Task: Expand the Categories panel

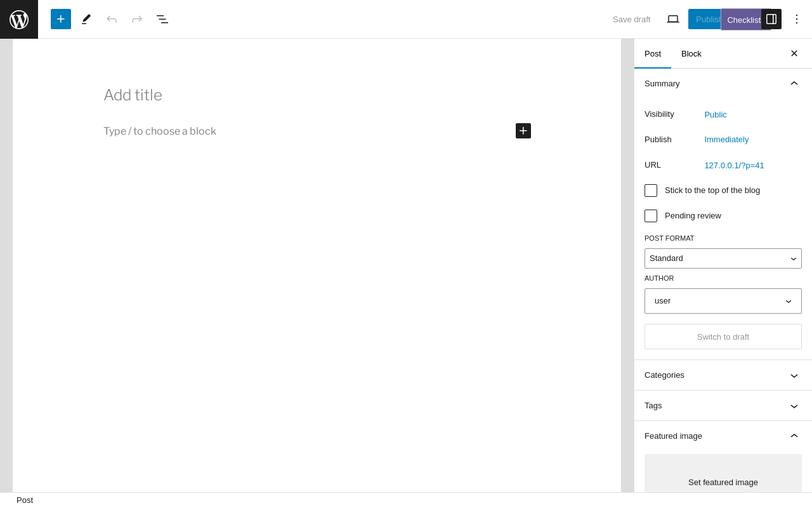Action: coord(723,375)
